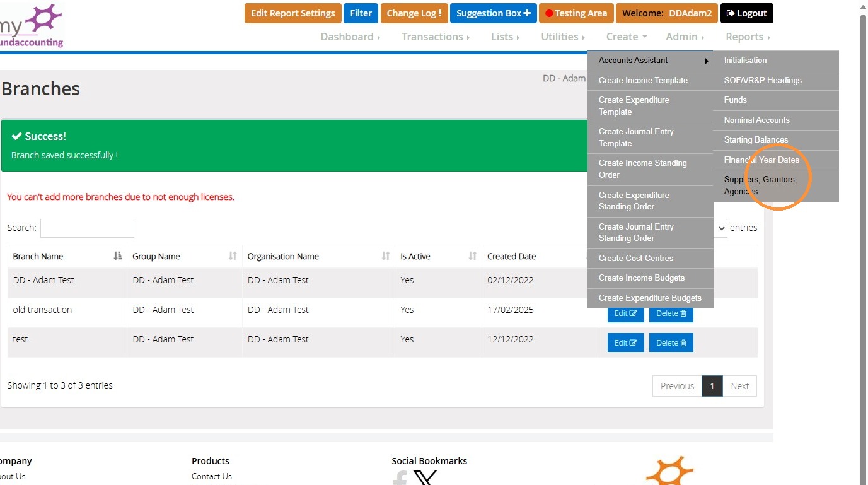Open the Filter button
The width and height of the screenshot is (868, 485).
click(x=361, y=13)
